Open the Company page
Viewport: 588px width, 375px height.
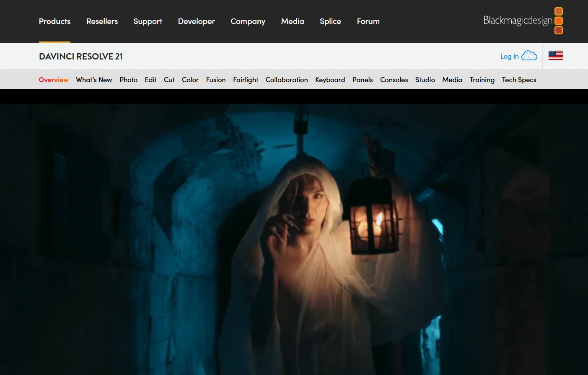pyautogui.click(x=248, y=21)
